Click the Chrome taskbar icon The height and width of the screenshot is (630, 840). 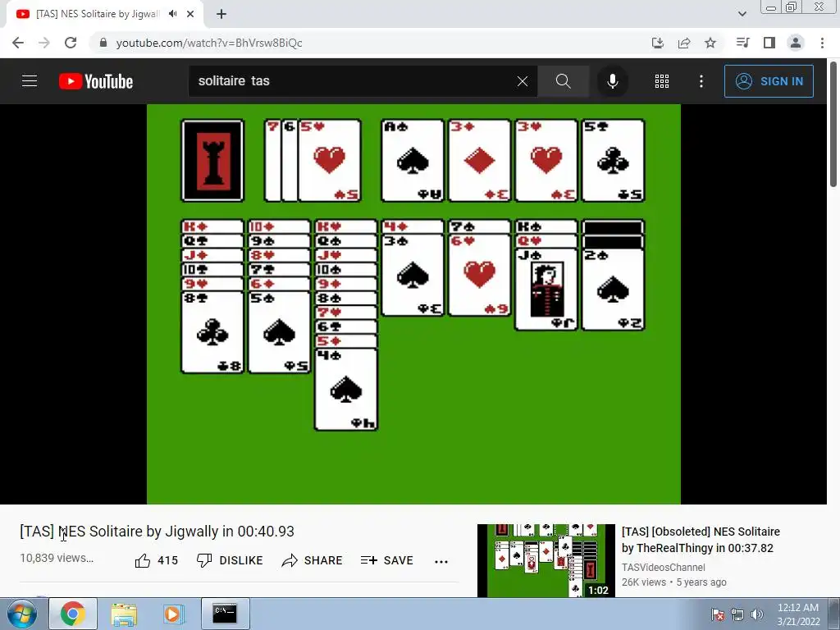[73, 614]
